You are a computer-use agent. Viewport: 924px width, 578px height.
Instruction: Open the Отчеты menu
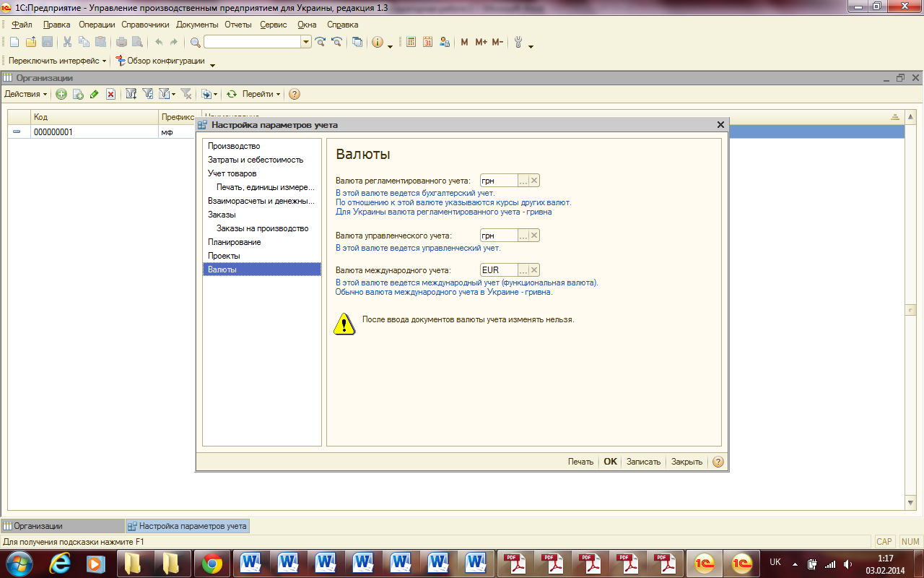tap(238, 25)
